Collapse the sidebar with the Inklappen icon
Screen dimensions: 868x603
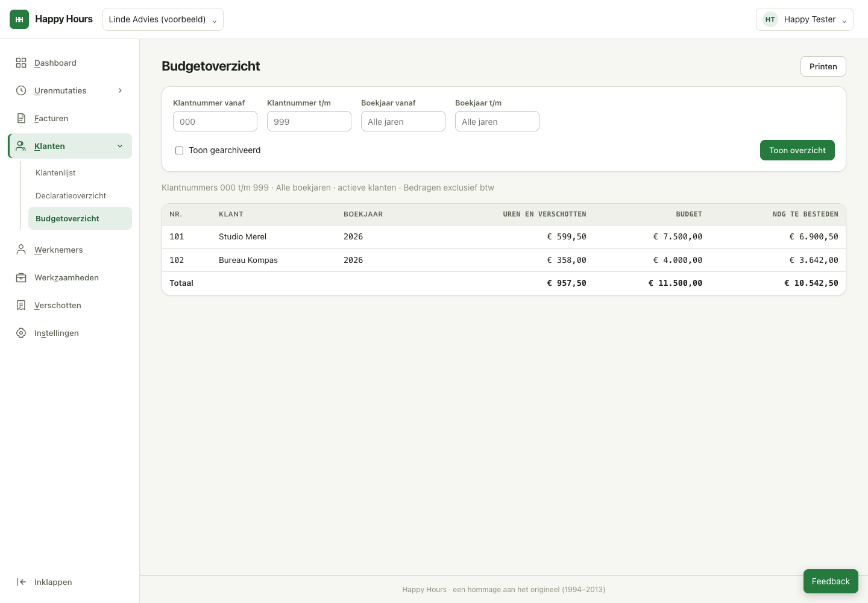coord(21,582)
